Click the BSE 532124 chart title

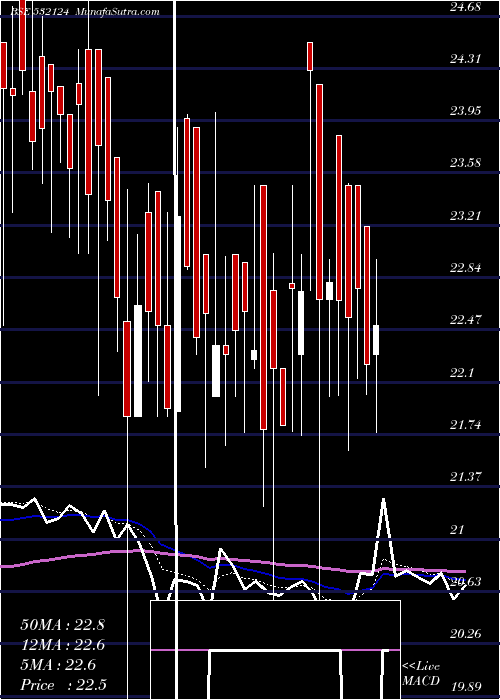[41, 12]
